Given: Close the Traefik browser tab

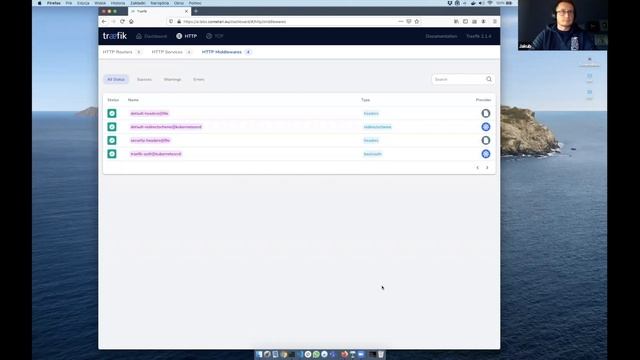Looking at the screenshot, I should (x=186, y=11).
